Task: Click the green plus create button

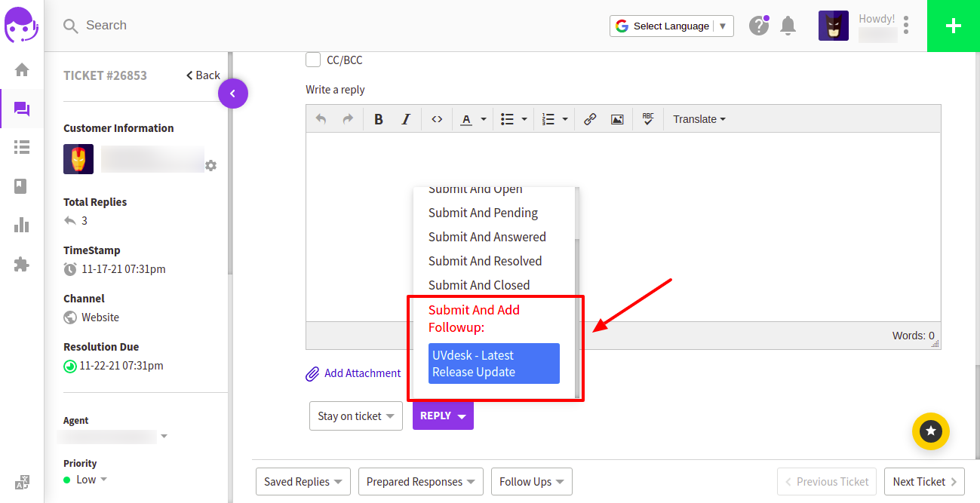Action: 954,26
